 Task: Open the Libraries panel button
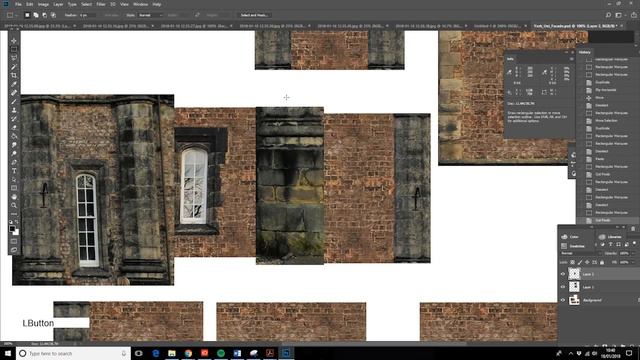point(611,237)
